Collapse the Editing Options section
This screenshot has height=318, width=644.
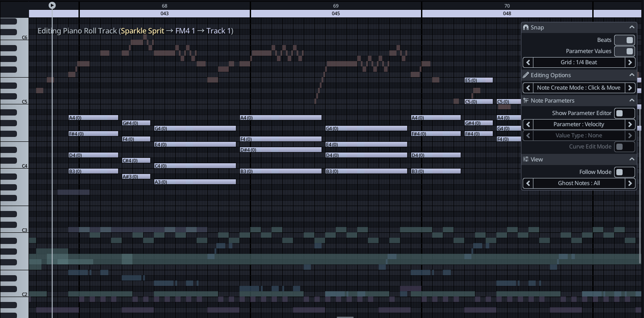pyautogui.click(x=632, y=75)
